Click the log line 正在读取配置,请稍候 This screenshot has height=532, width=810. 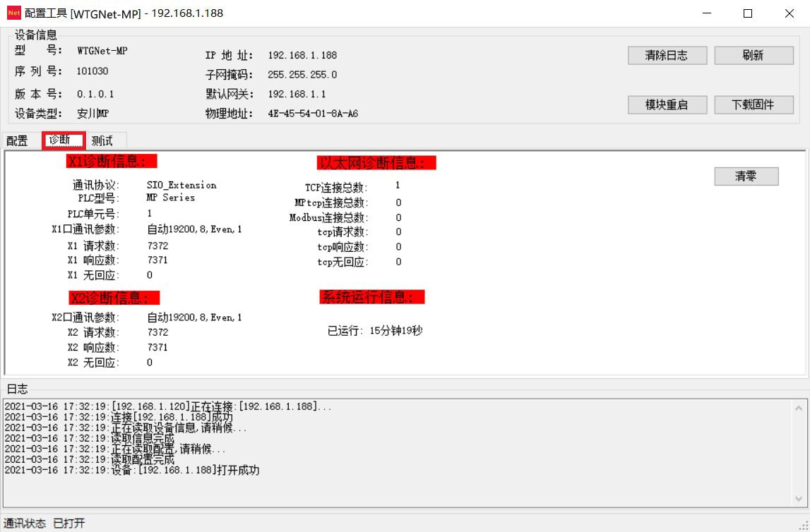[x=115, y=449]
